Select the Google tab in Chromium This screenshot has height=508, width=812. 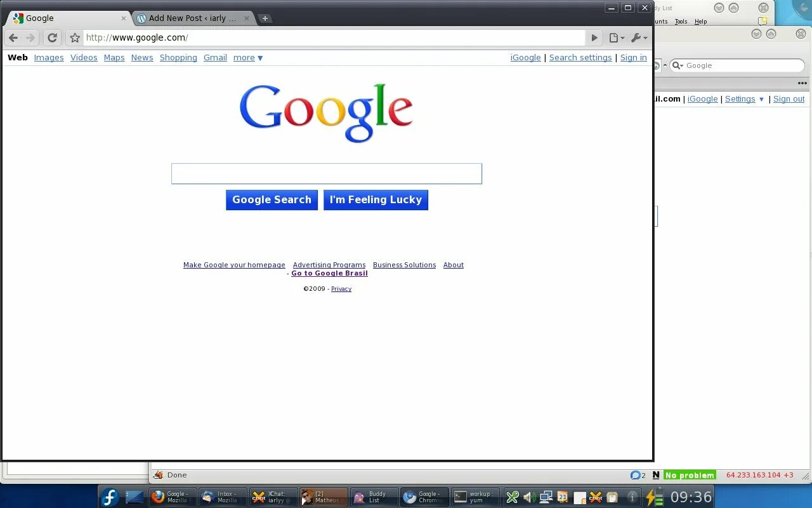point(69,18)
